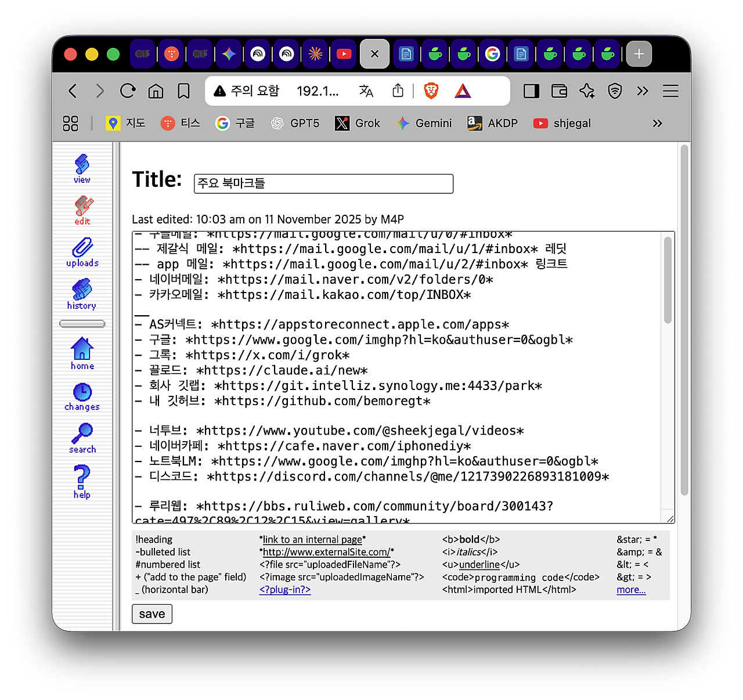
Task: Expand the bookmarks bar overflow chevron
Action: point(657,123)
